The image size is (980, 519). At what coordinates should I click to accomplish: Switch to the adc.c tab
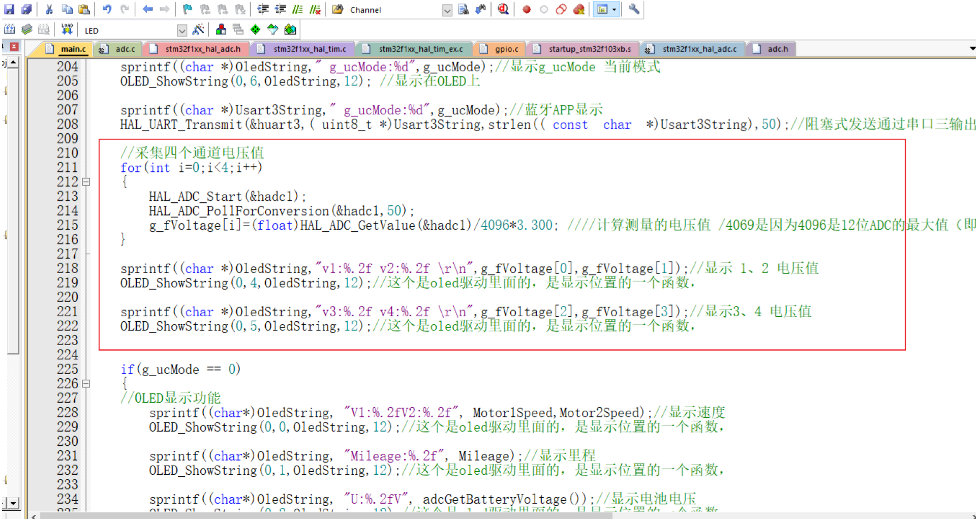coord(117,49)
